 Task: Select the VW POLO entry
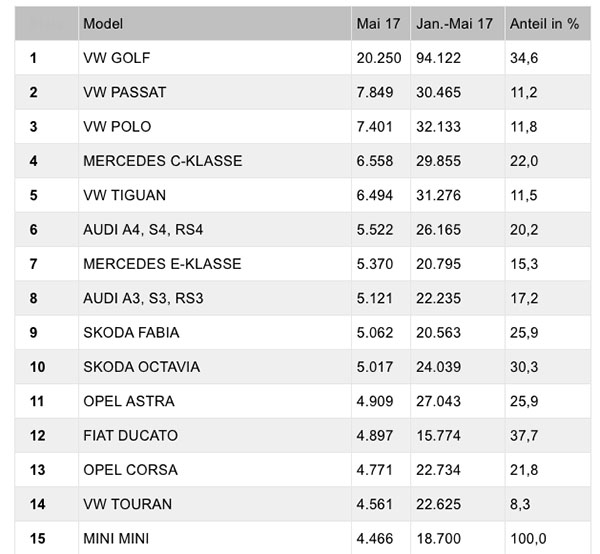point(117,127)
